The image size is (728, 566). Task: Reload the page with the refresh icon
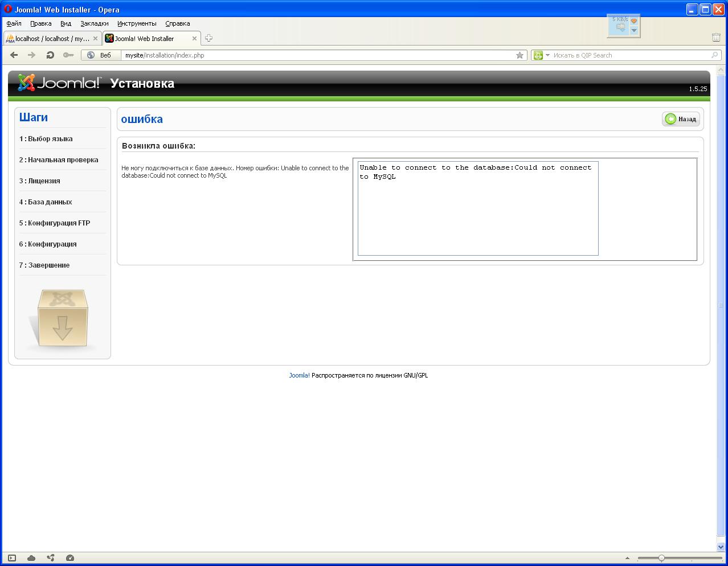pos(50,55)
